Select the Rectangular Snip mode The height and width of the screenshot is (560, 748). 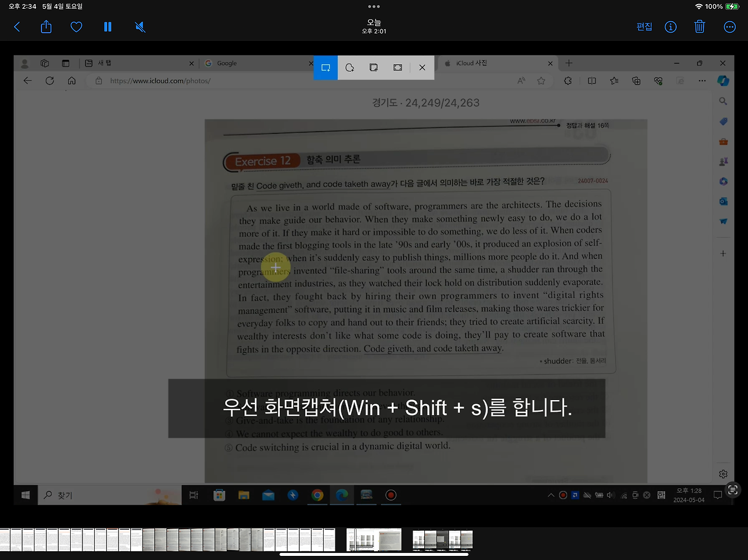(325, 68)
